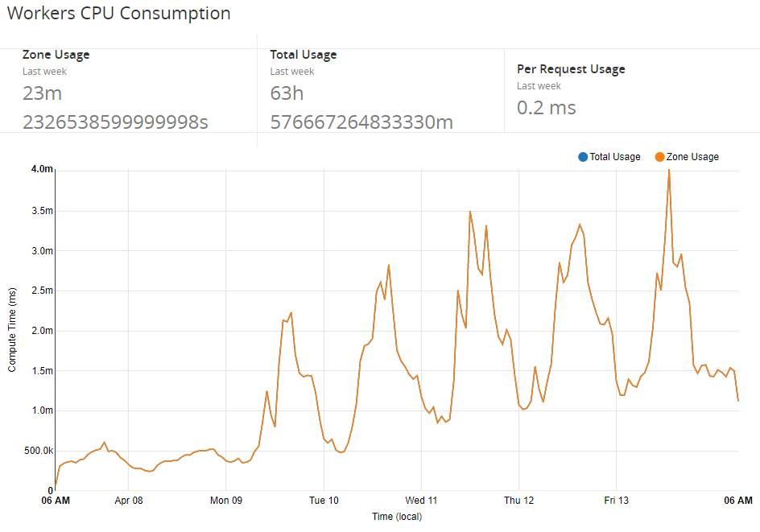Click the Per Request Usage stat heading
The width and height of the screenshot is (760, 532).
coord(571,69)
